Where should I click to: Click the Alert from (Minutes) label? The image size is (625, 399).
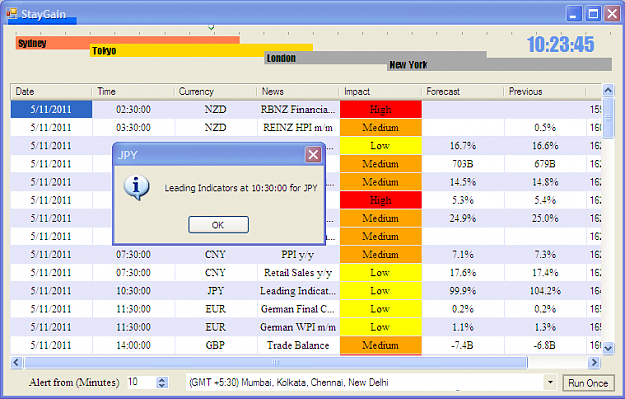click(74, 383)
